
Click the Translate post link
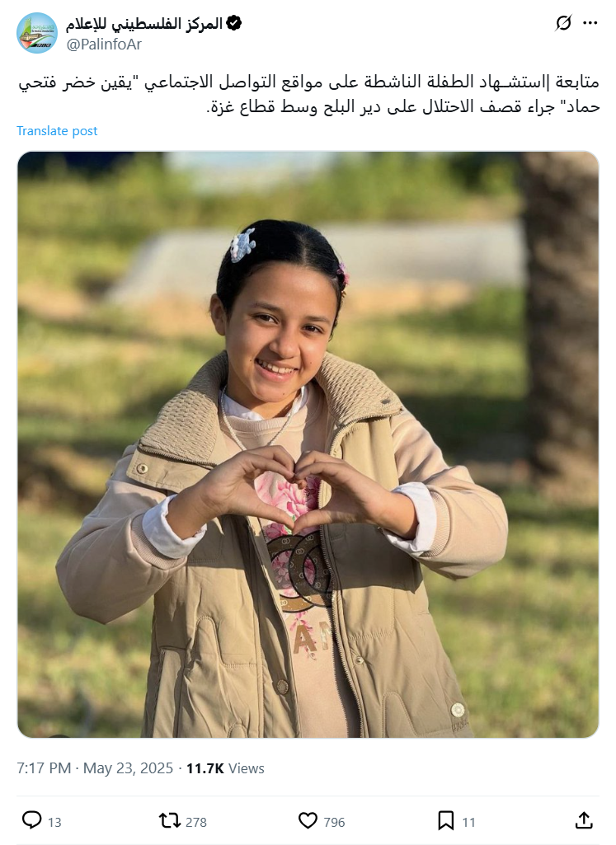pos(57,131)
